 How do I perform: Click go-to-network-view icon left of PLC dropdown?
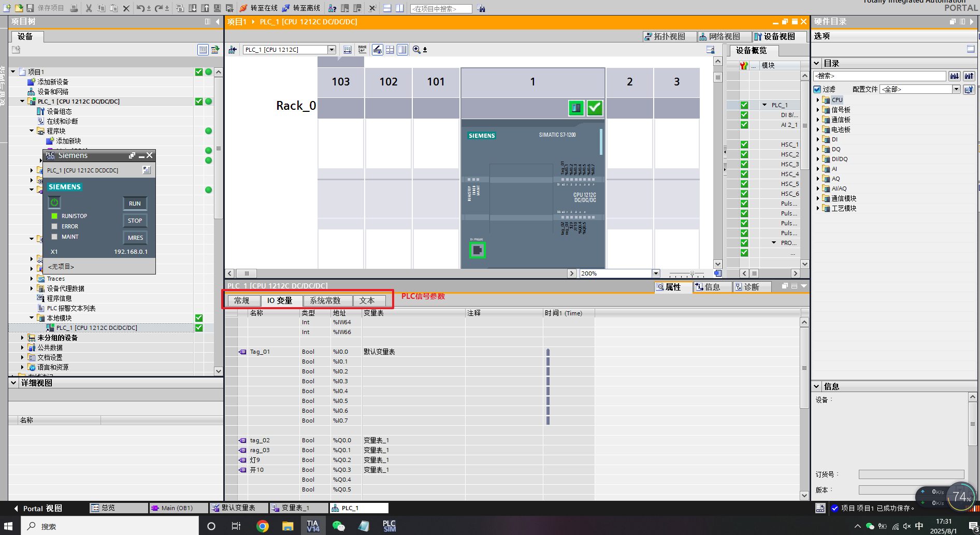tap(233, 50)
